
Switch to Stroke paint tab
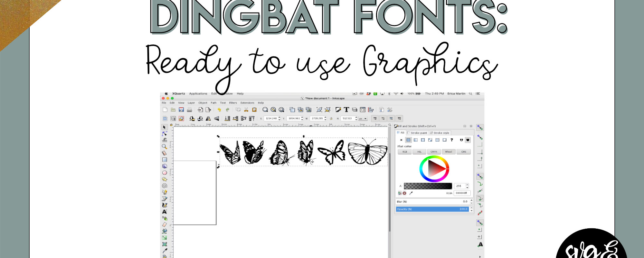point(417,133)
